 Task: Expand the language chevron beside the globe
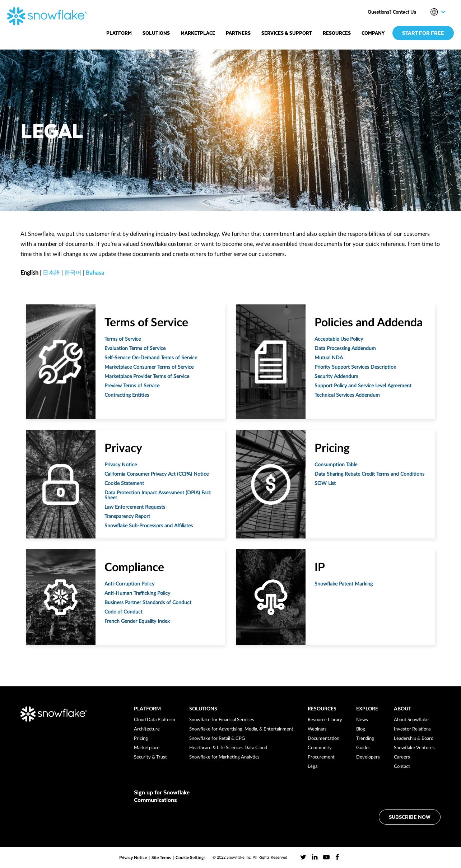[x=443, y=12]
